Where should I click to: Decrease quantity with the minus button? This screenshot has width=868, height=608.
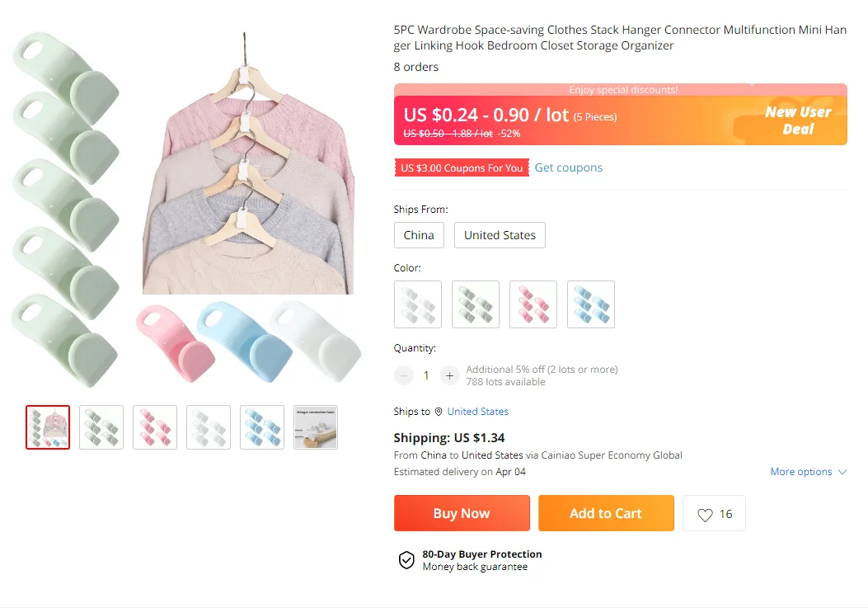tap(404, 375)
